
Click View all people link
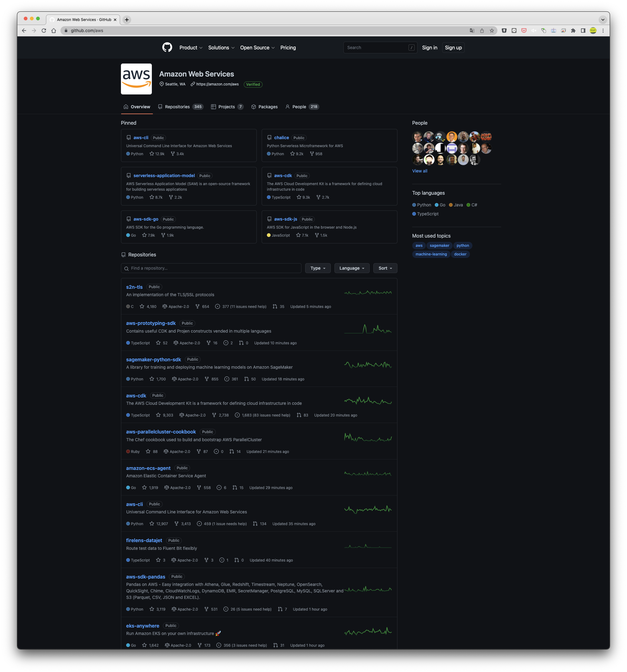tap(419, 171)
